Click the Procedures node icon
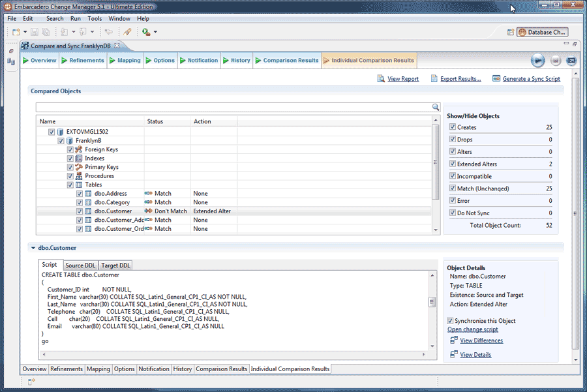The height and width of the screenshot is (392, 587). [79, 176]
